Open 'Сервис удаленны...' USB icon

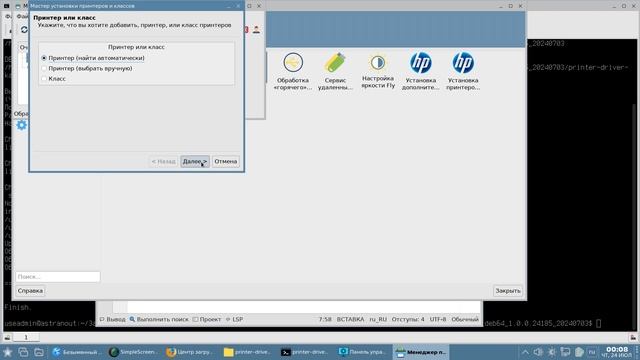coord(335,71)
